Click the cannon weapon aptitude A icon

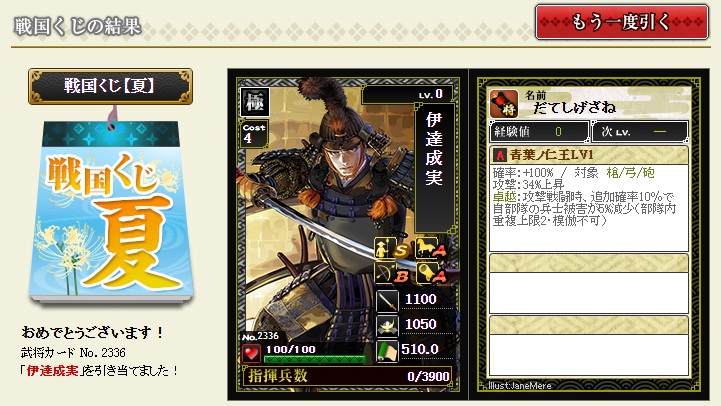(430, 273)
